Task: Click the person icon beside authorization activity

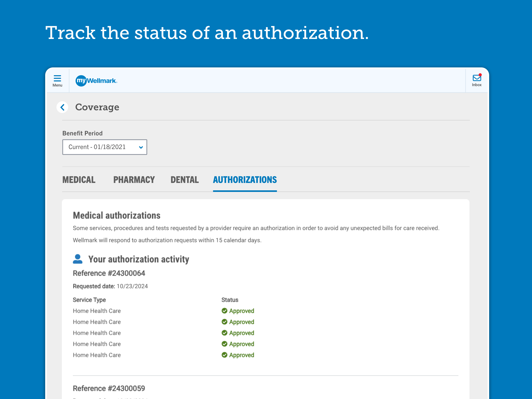Action: coord(78,259)
